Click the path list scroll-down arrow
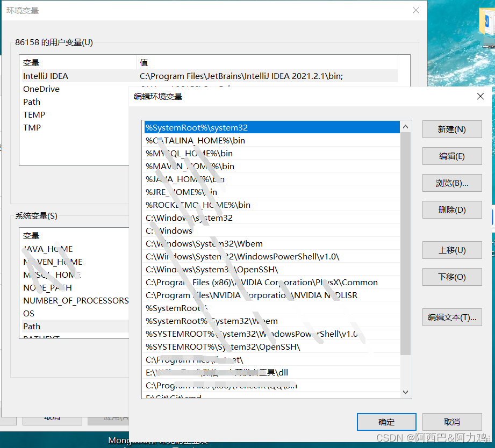Image resolution: width=495 pixels, height=448 pixels. tap(406, 392)
